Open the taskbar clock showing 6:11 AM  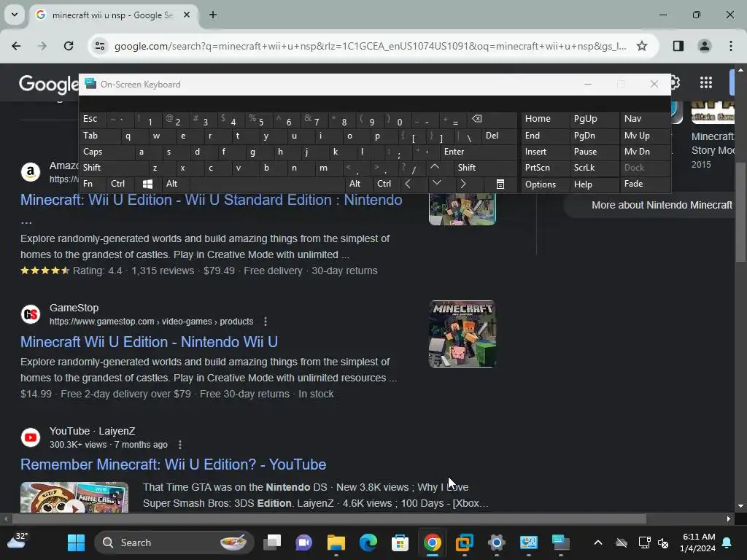(698, 542)
